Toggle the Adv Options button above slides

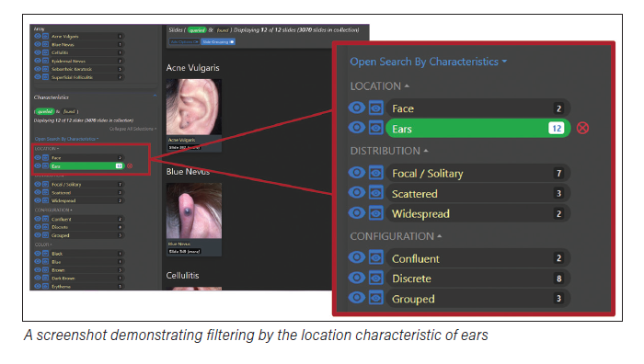coord(184,42)
